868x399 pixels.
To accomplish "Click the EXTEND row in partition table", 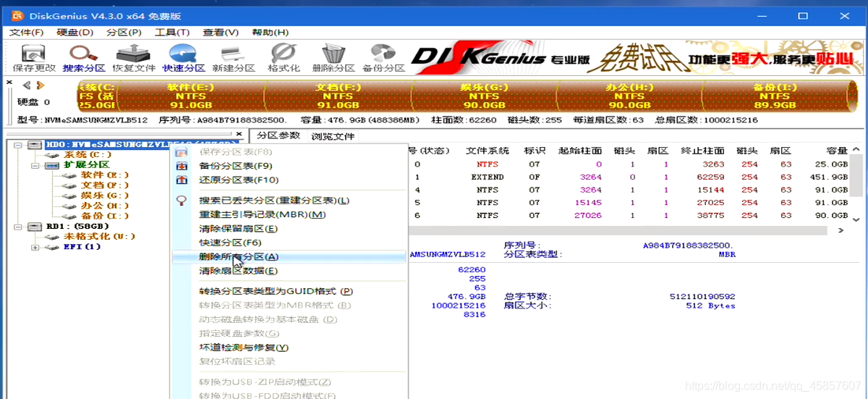I will (628, 177).
